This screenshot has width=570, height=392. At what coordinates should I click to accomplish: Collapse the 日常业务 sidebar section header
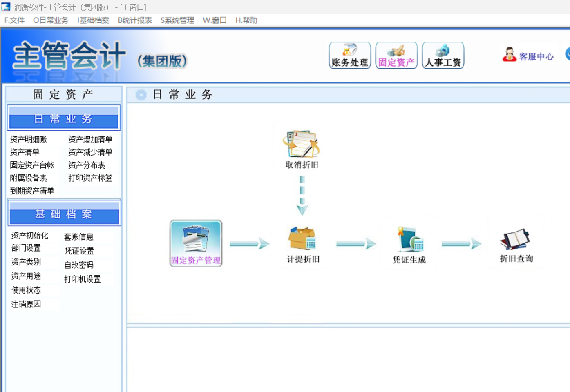point(64,118)
